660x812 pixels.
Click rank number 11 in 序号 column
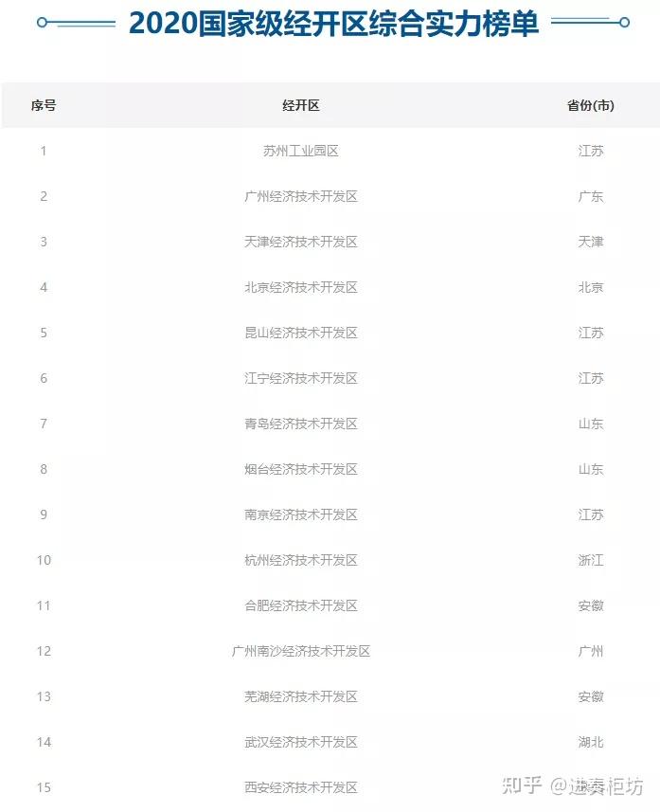(x=44, y=605)
